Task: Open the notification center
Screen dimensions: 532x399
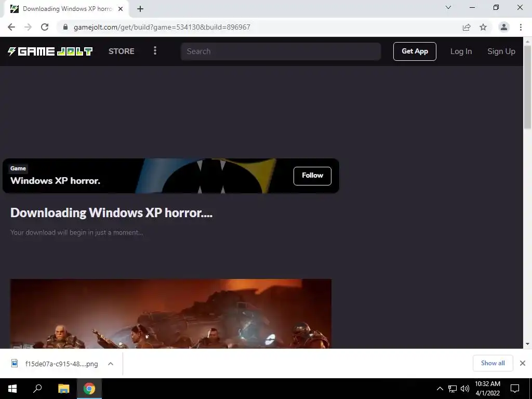Action: pyautogui.click(x=515, y=389)
